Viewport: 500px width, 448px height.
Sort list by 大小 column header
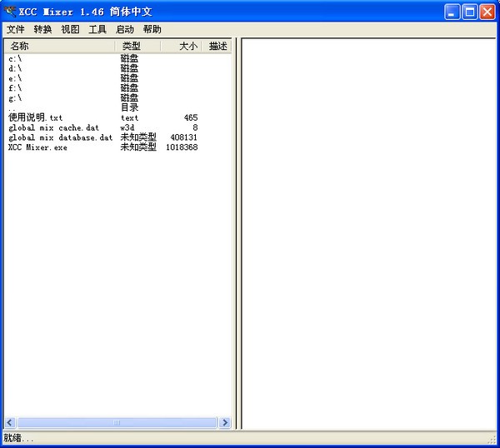click(181, 46)
